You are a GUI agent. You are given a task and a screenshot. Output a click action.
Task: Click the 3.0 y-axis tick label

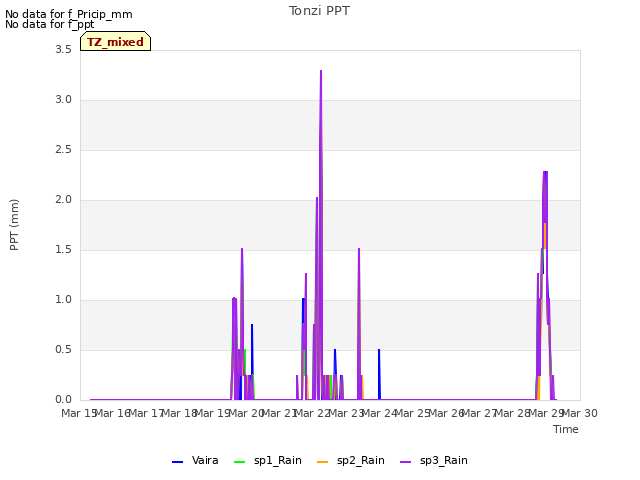pyautogui.click(x=63, y=100)
